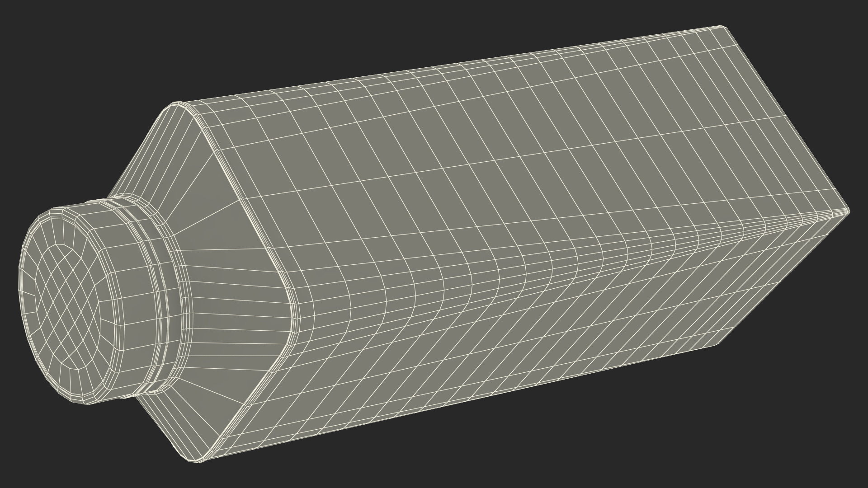The image size is (868, 488).
Task: Click the rightmost tip of the bottle base
Action: click(848, 212)
